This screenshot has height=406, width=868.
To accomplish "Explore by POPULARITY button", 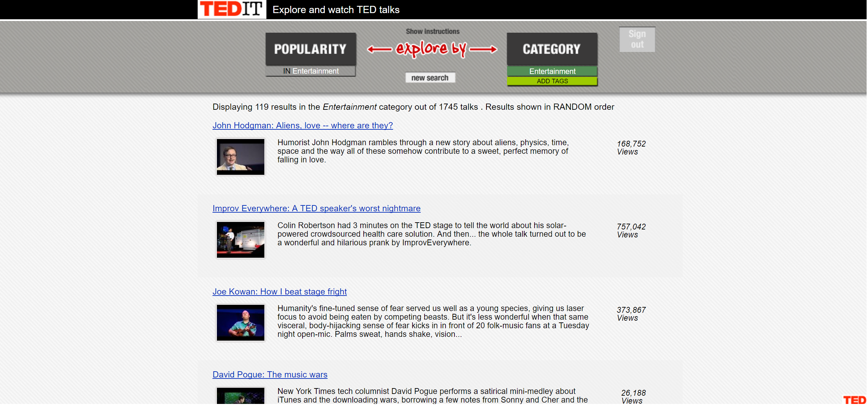I will [311, 49].
